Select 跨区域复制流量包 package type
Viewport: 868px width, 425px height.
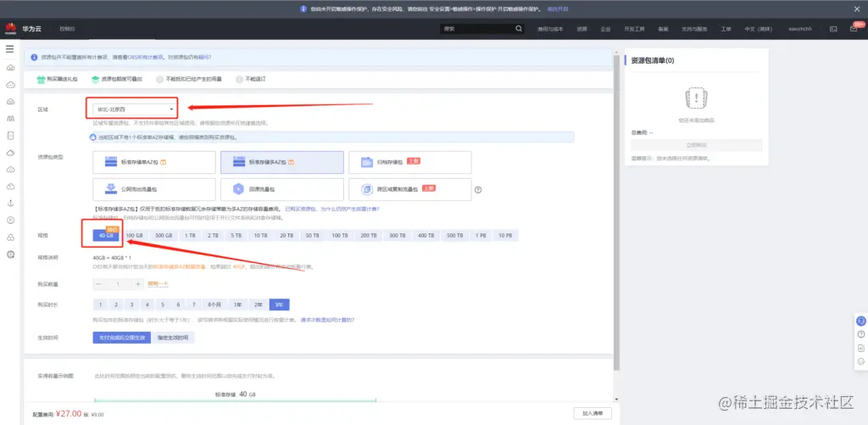tap(410, 189)
